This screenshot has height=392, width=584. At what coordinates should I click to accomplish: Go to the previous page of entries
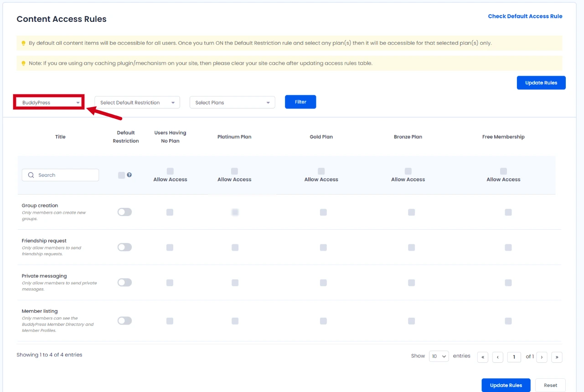[498, 357]
